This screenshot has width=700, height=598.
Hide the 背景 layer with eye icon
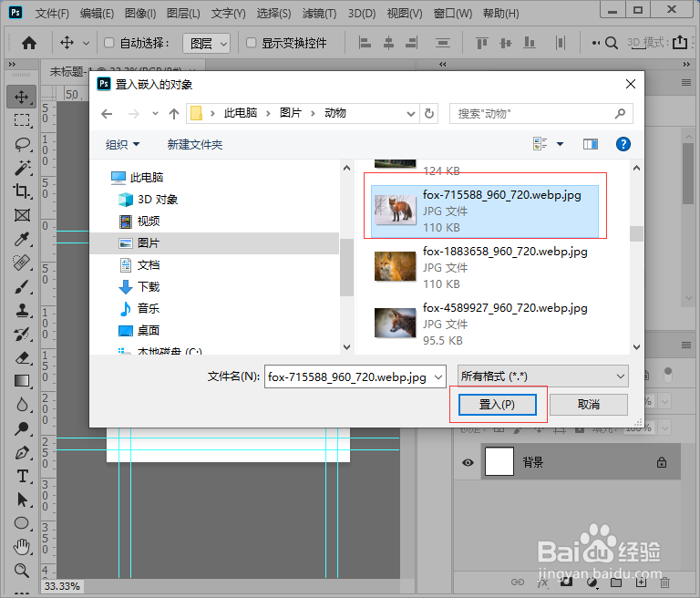coord(468,462)
